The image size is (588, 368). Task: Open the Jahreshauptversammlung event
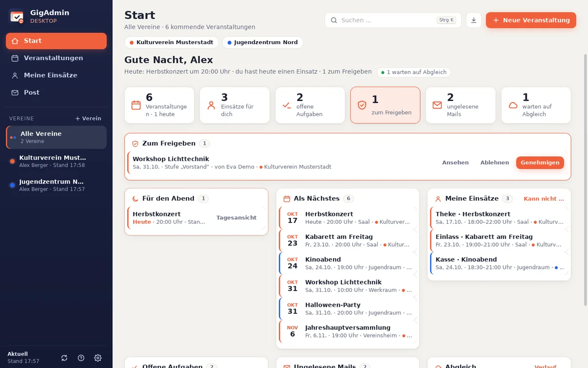pyautogui.click(x=347, y=331)
